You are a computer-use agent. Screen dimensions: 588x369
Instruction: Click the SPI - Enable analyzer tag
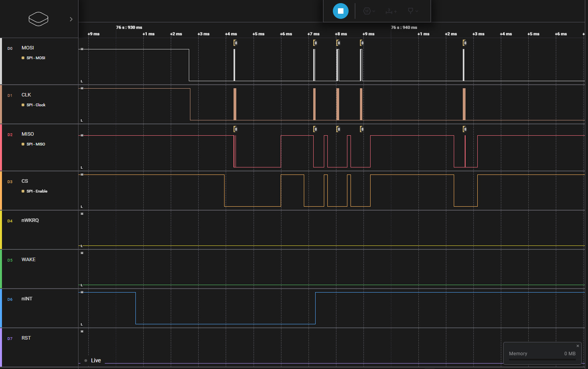click(x=35, y=191)
